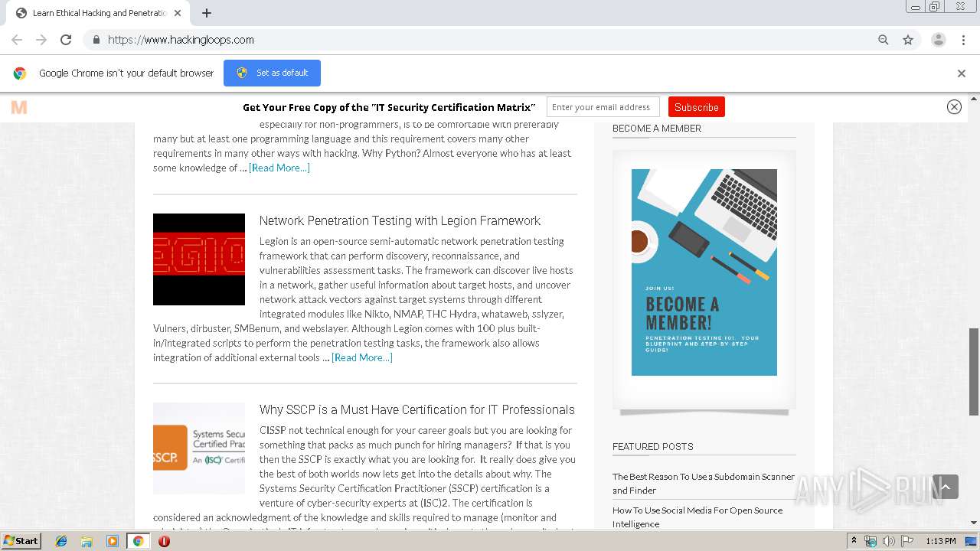Select the Learn Ethical Hacking tab
Viewport: 980px width, 551px height.
tap(98, 13)
